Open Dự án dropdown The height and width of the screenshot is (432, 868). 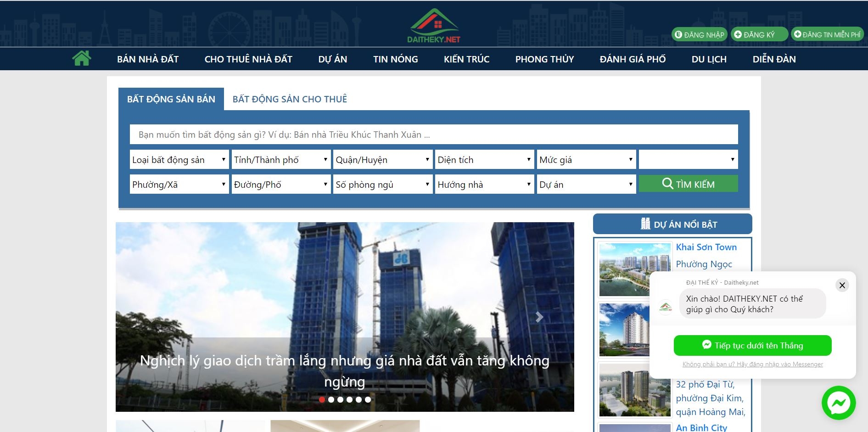click(587, 184)
